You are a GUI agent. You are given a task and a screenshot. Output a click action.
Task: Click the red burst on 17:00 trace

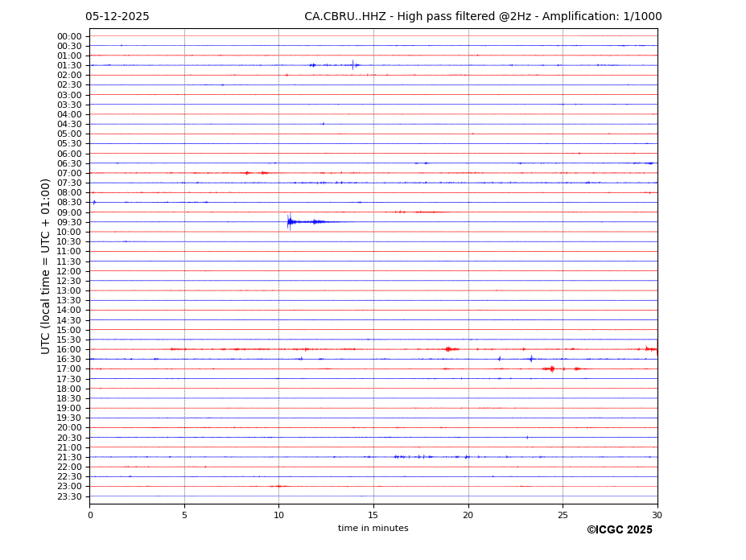pyautogui.click(x=550, y=369)
